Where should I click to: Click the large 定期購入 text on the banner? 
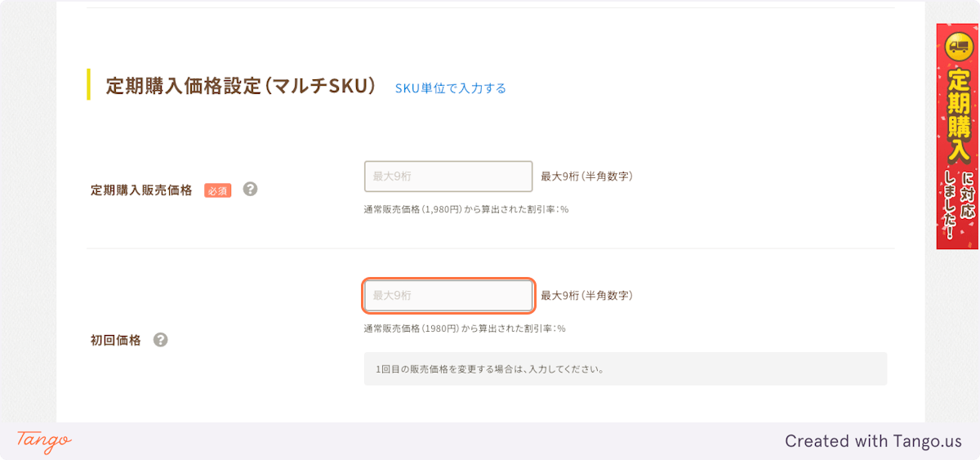point(957,115)
